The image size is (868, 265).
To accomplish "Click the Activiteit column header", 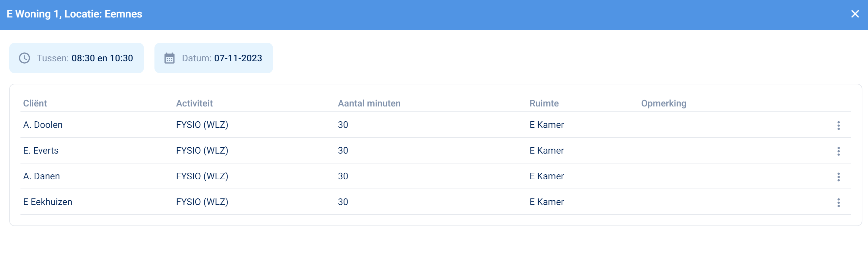I will tap(194, 103).
